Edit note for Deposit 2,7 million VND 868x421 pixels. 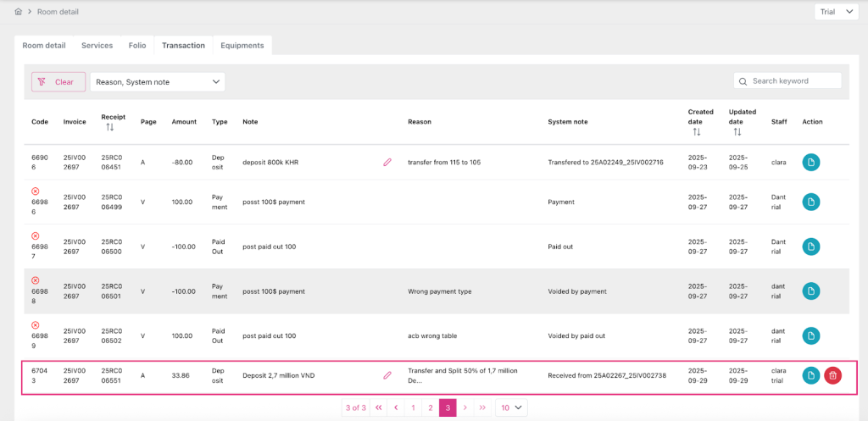(387, 375)
